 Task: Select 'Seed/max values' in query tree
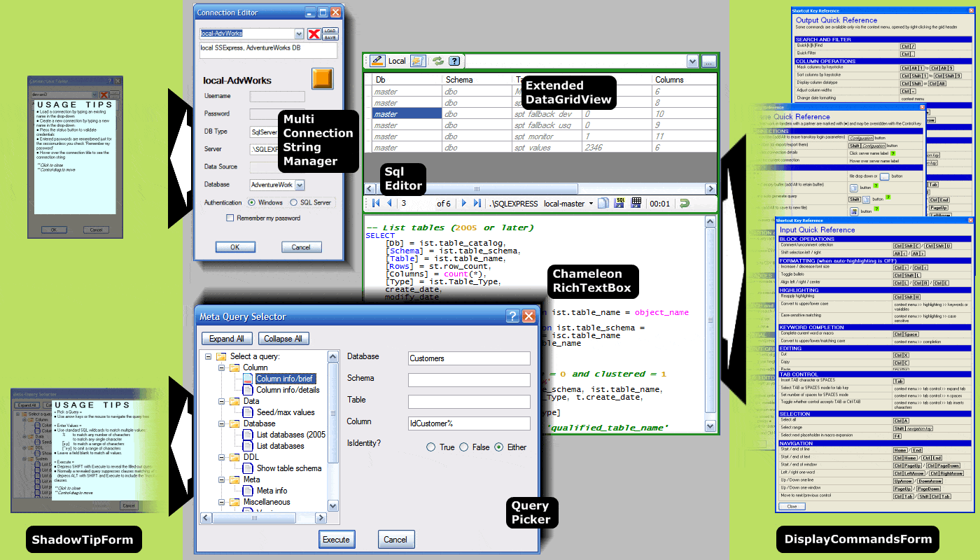click(x=286, y=412)
